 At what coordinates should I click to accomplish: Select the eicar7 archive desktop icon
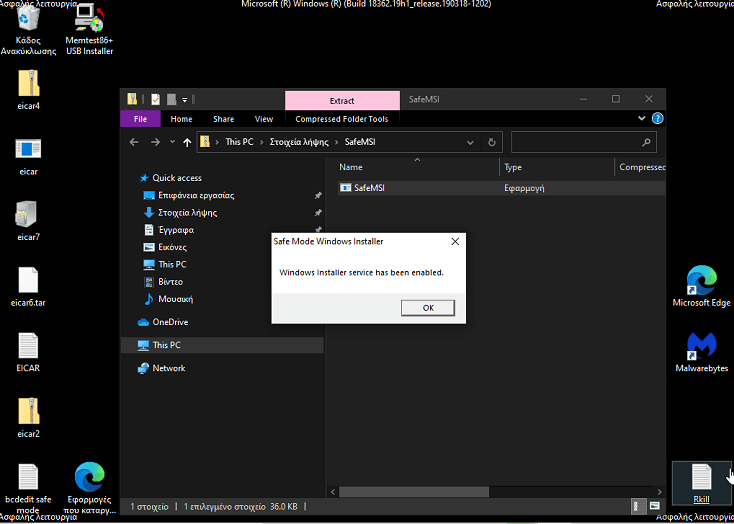[26, 214]
